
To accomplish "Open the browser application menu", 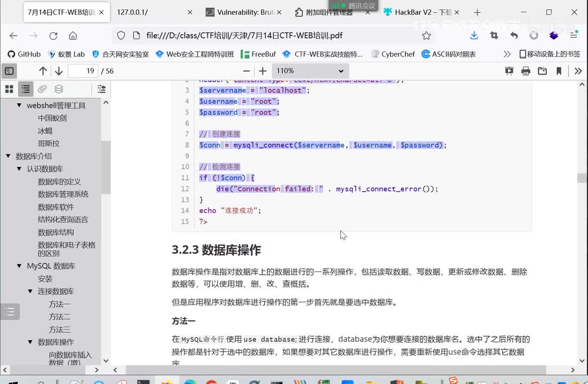I will pyautogui.click(x=574, y=36).
